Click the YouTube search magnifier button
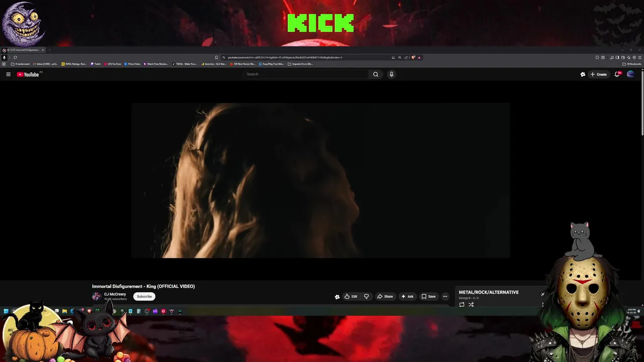Image resolution: width=644 pixels, height=362 pixels. (x=375, y=74)
